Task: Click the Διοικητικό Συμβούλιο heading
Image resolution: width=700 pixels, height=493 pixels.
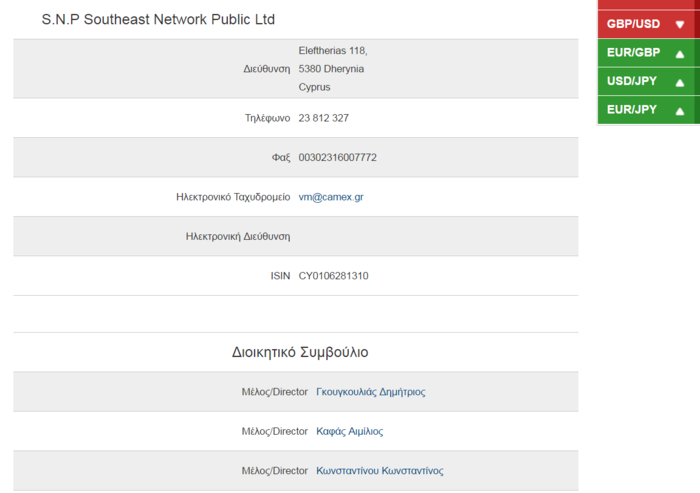Action: [300, 352]
